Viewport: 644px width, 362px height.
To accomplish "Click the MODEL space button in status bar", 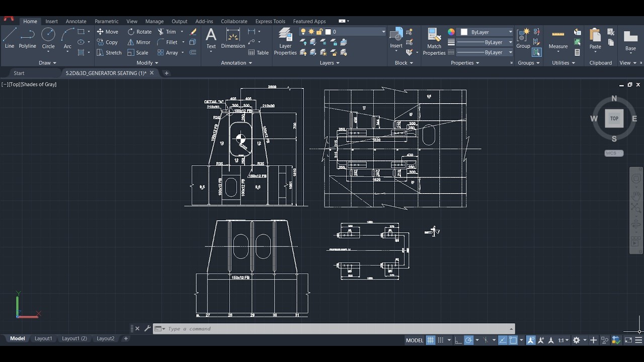I will [x=415, y=340].
